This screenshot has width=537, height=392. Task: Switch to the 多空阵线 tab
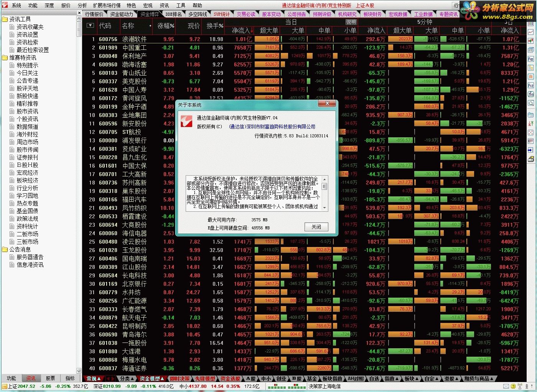[x=198, y=14]
